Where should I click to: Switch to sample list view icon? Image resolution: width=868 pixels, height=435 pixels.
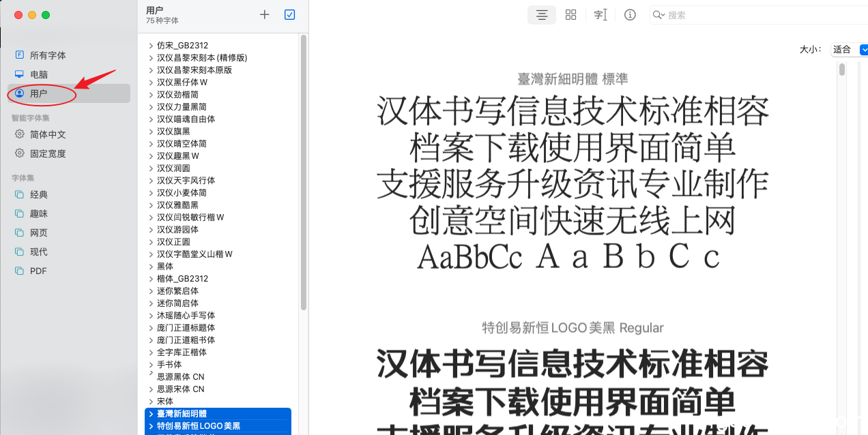click(542, 15)
